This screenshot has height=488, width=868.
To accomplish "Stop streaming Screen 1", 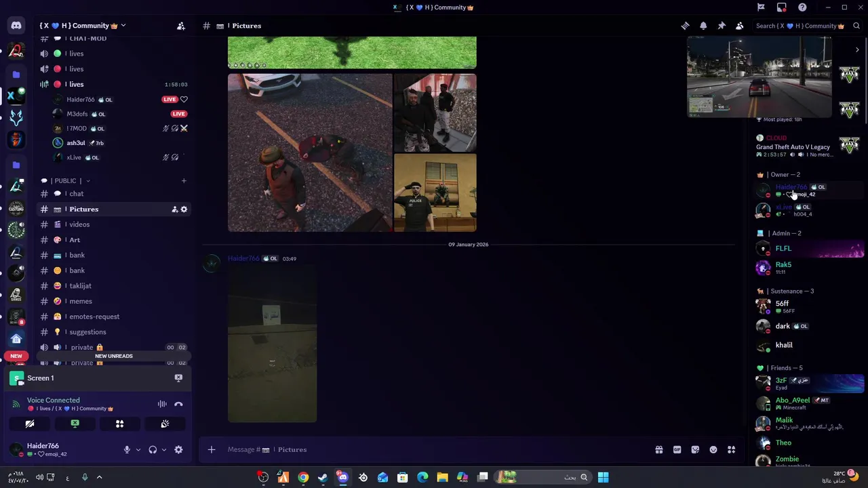I will click(178, 378).
